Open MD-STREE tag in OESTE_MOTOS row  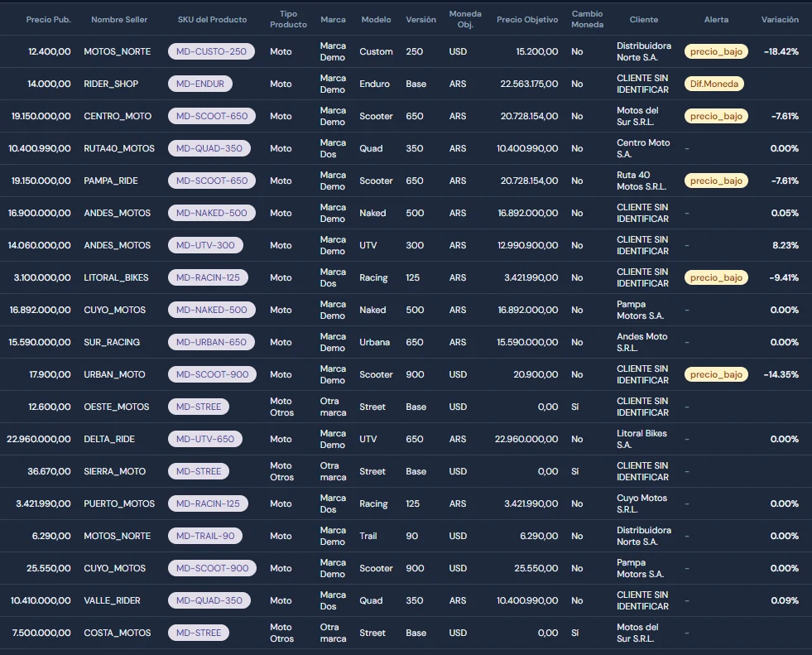point(199,407)
